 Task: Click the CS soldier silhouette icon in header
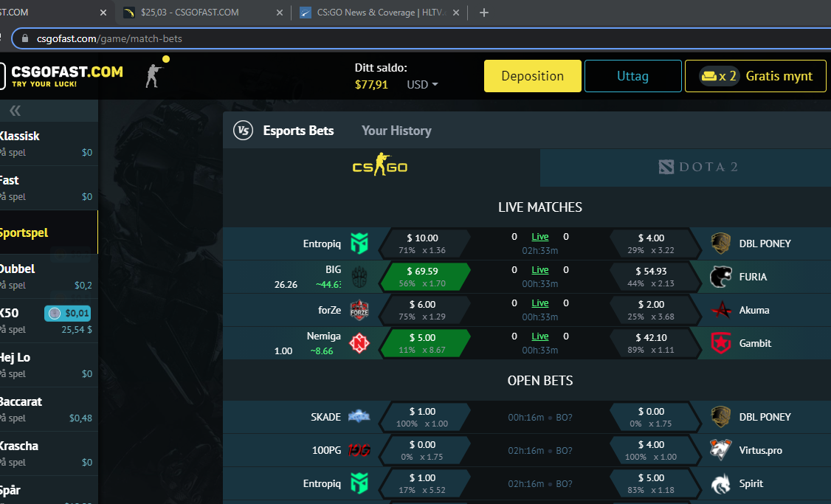pyautogui.click(x=154, y=75)
